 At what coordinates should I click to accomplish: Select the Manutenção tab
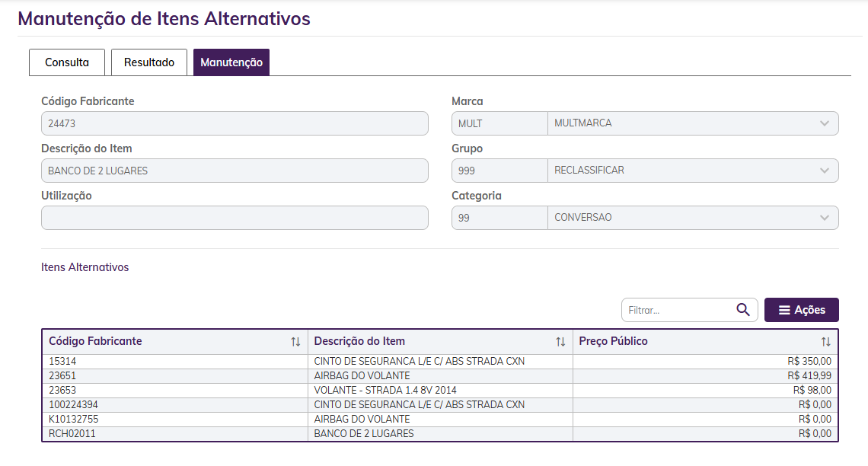[x=231, y=62]
